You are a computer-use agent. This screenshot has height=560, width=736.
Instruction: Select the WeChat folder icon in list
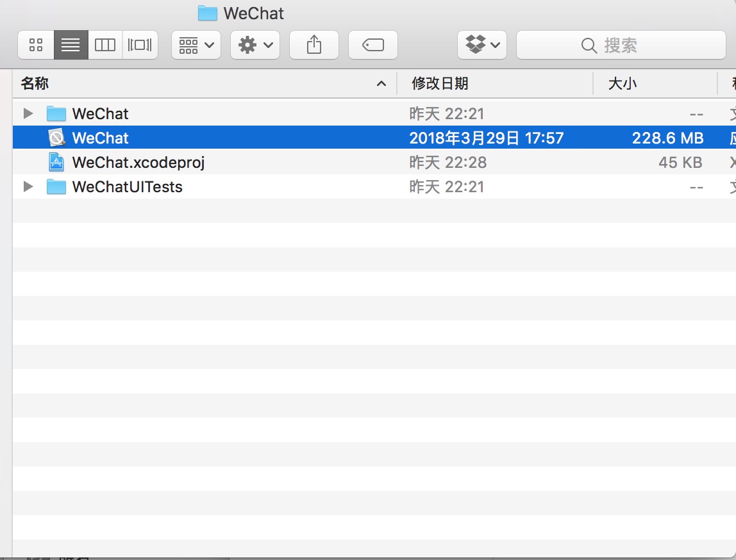pos(56,113)
